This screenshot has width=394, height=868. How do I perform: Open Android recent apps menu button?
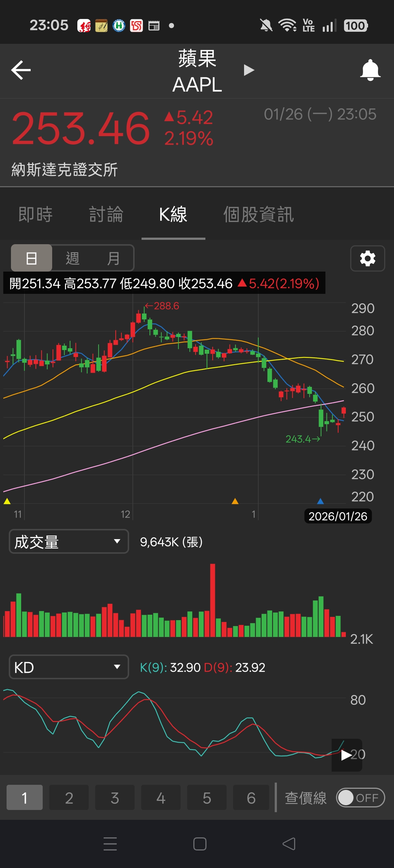tap(110, 844)
